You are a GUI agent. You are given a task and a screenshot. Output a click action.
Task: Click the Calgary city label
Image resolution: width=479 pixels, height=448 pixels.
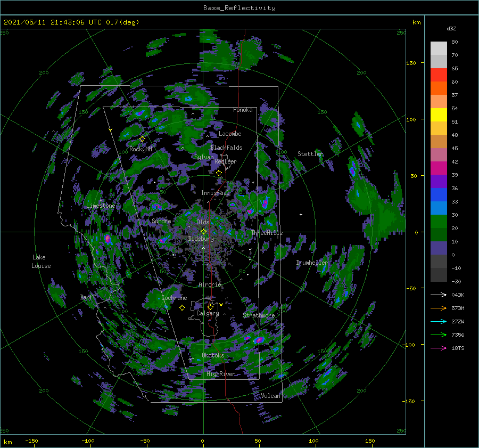(x=208, y=313)
